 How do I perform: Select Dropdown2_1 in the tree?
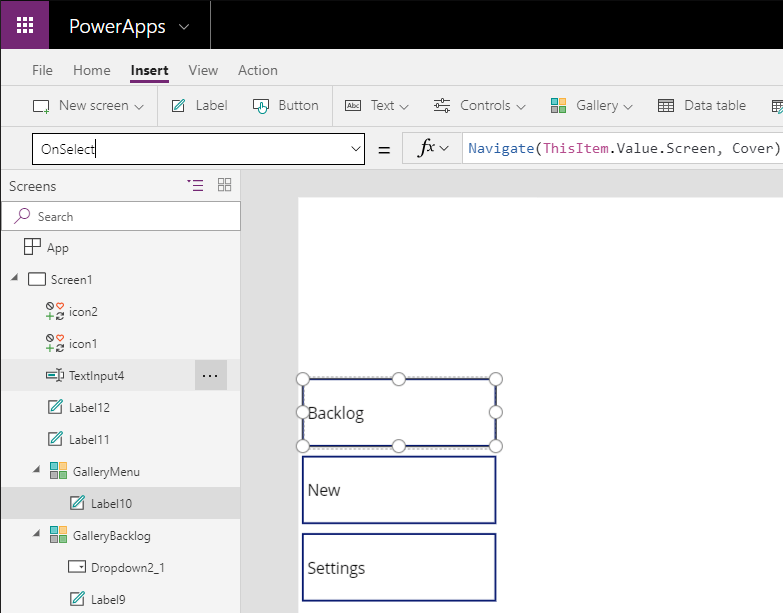[128, 568]
